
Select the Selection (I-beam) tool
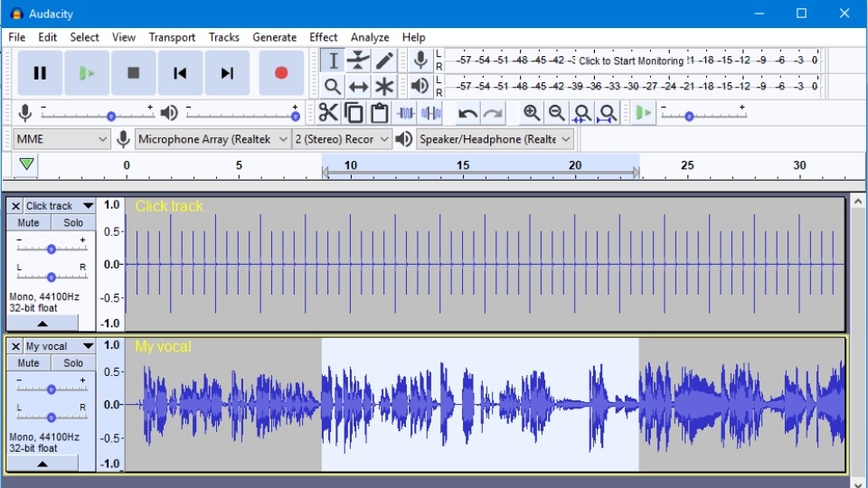(x=333, y=61)
